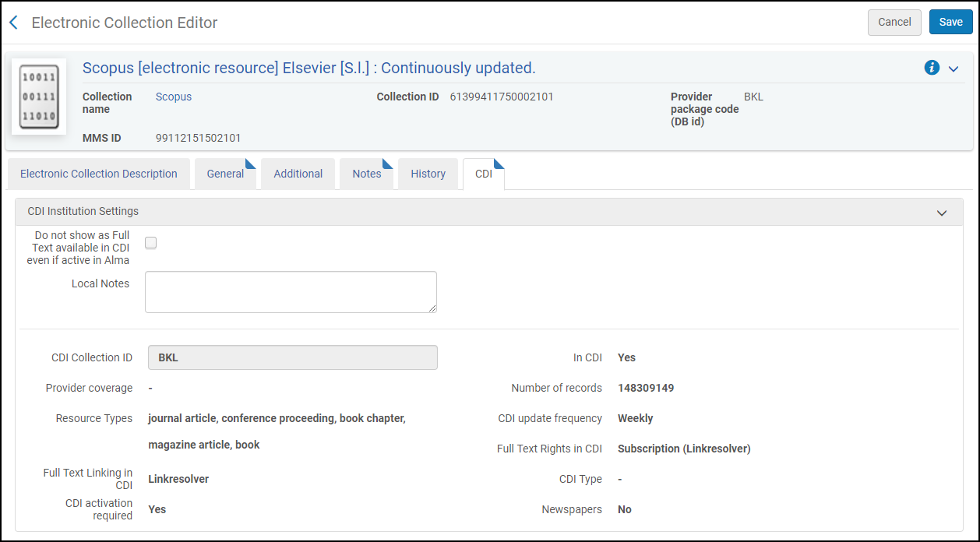
Task: Click the Electronic Collection Editor page title
Action: pos(125,23)
